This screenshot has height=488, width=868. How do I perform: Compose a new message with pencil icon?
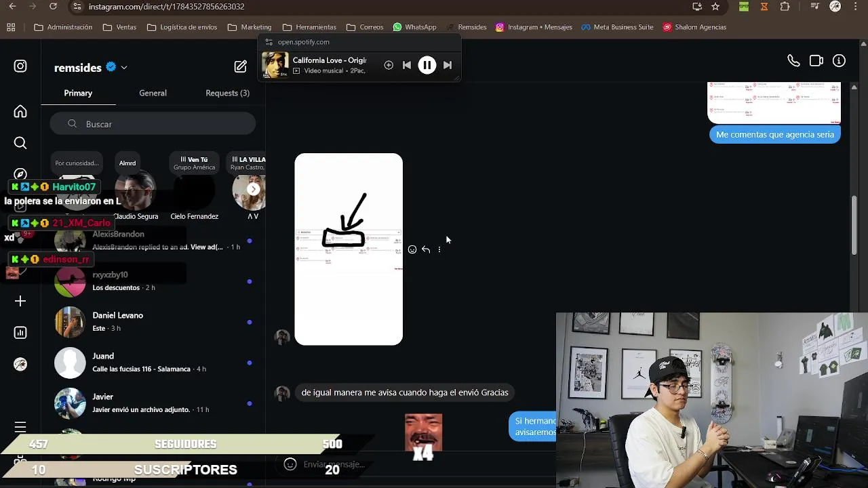(x=241, y=66)
